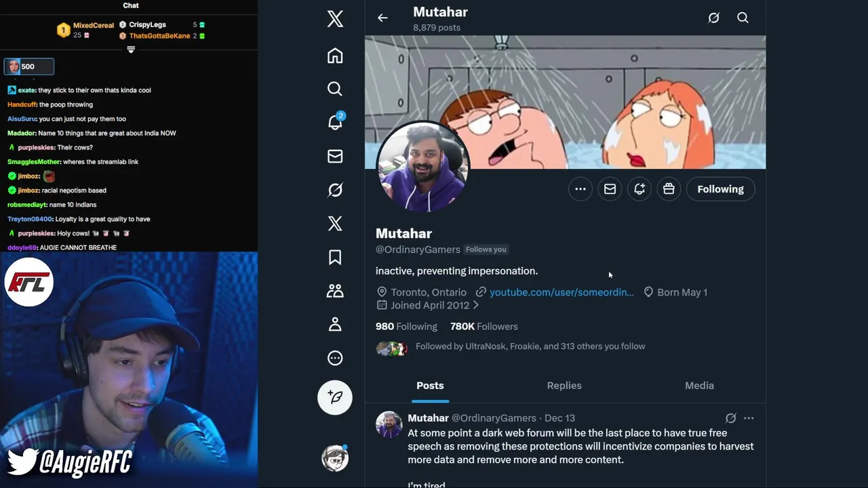Switch to the Media tab
Viewport: 868px width, 488px height.
coord(699,386)
